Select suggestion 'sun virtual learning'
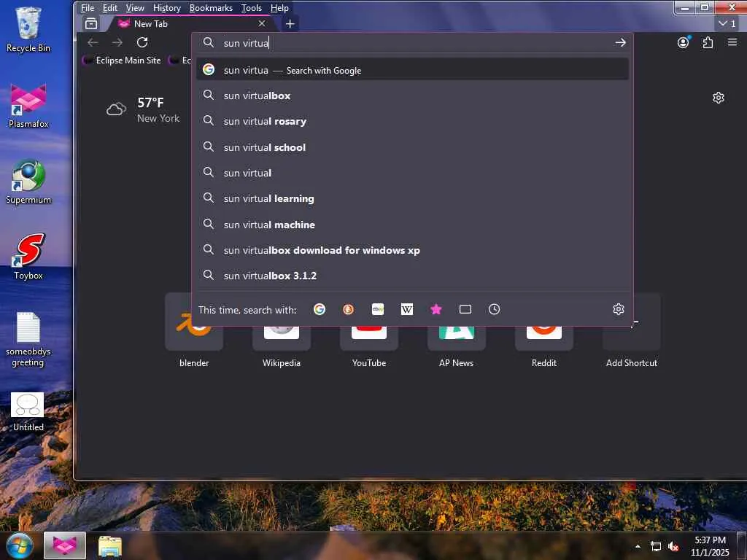747x560 pixels. (412, 198)
